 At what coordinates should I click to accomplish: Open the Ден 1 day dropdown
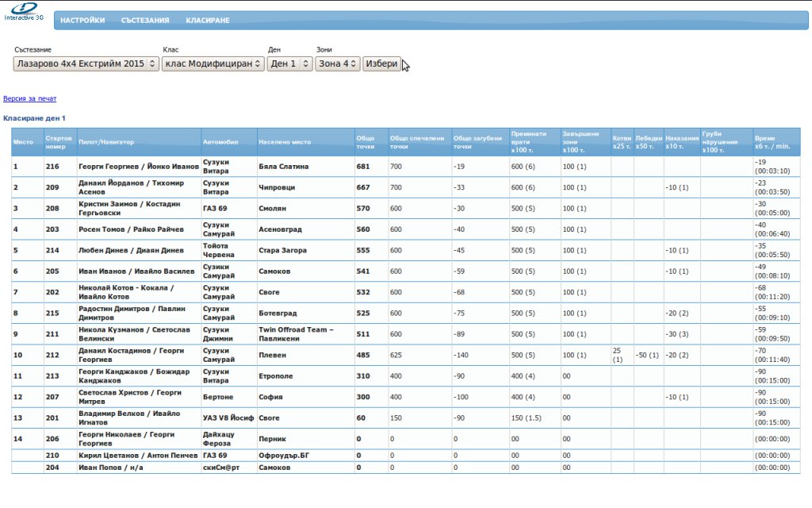click(x=289, y=63)
